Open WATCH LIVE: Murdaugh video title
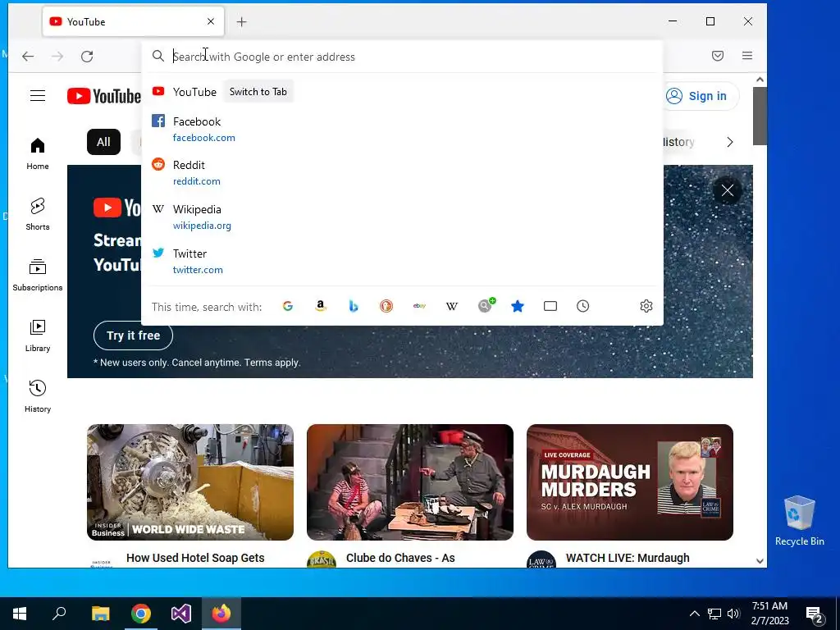This screenshot has height=630, width=840. tap(628, 558)
